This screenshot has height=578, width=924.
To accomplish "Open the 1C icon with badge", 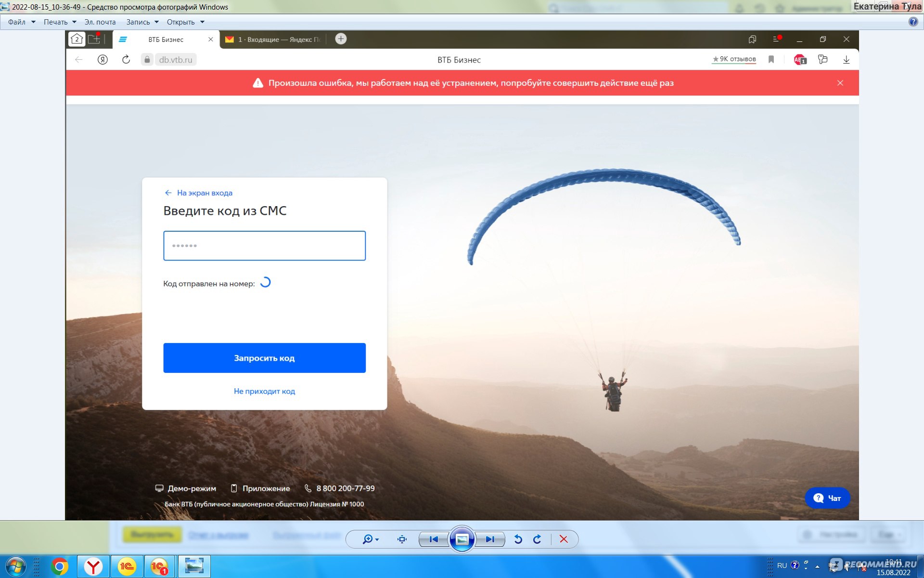I will 160,566.
